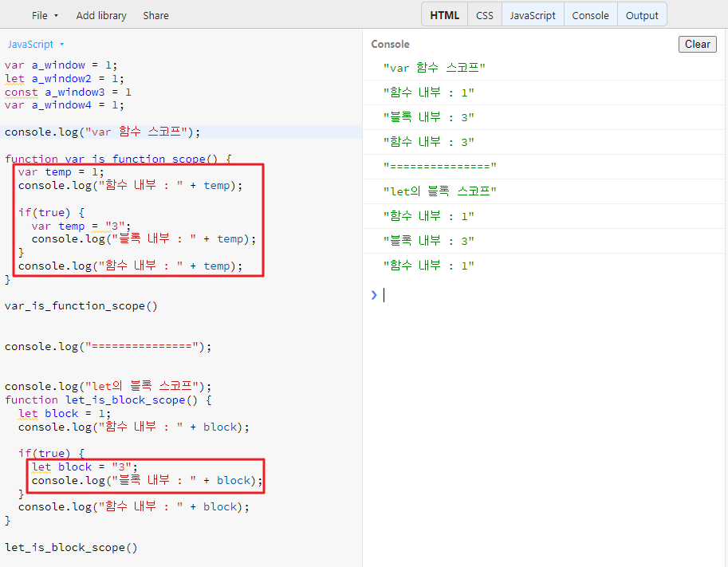Click the code line console.log("var 함수 스코프")
This screenshot has width=728, height=567.
(102, 132)
